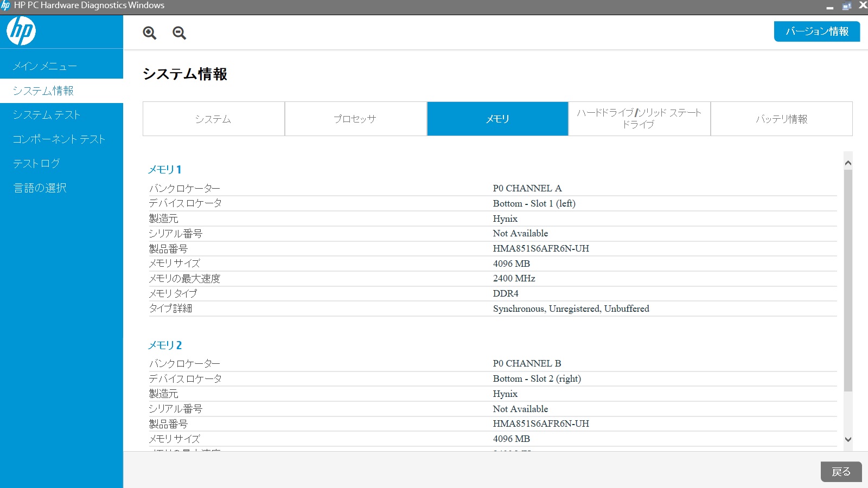Close the HP Diagnostics window

tap(862, 5)
